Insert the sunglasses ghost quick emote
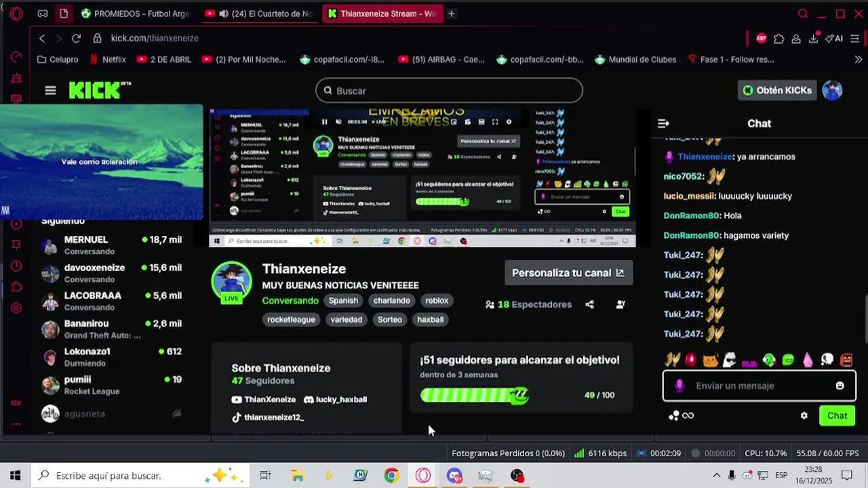868x488 pixels. [729, 360]
